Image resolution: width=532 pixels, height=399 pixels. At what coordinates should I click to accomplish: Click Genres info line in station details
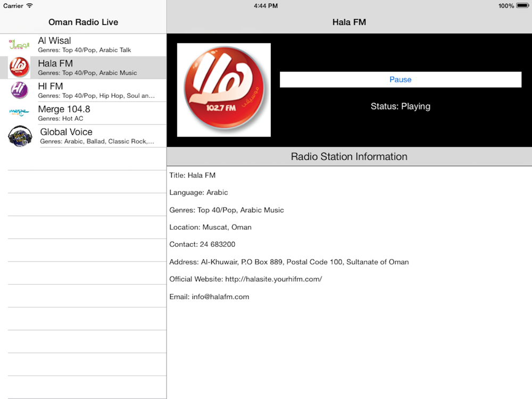click(x=227, y=210)
